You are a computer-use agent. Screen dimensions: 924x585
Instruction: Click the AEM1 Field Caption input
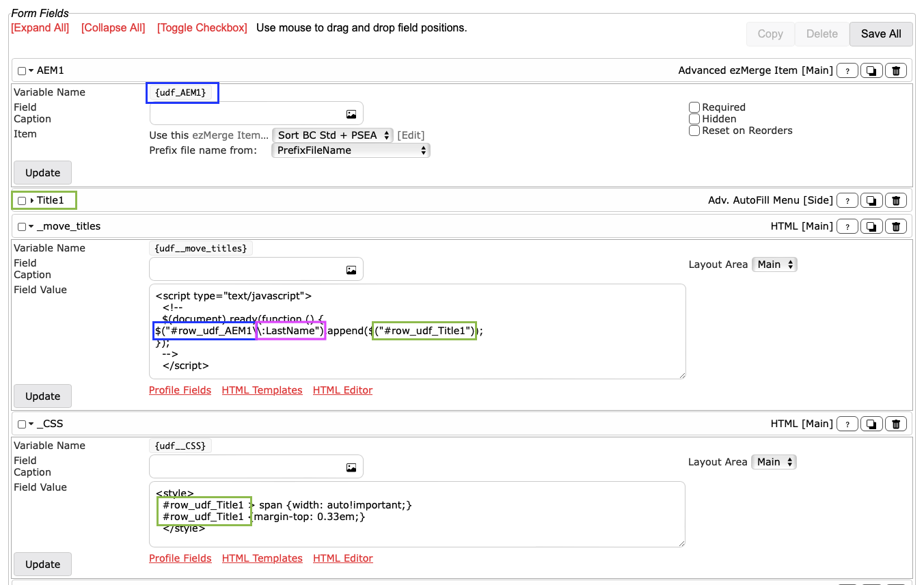256,113
